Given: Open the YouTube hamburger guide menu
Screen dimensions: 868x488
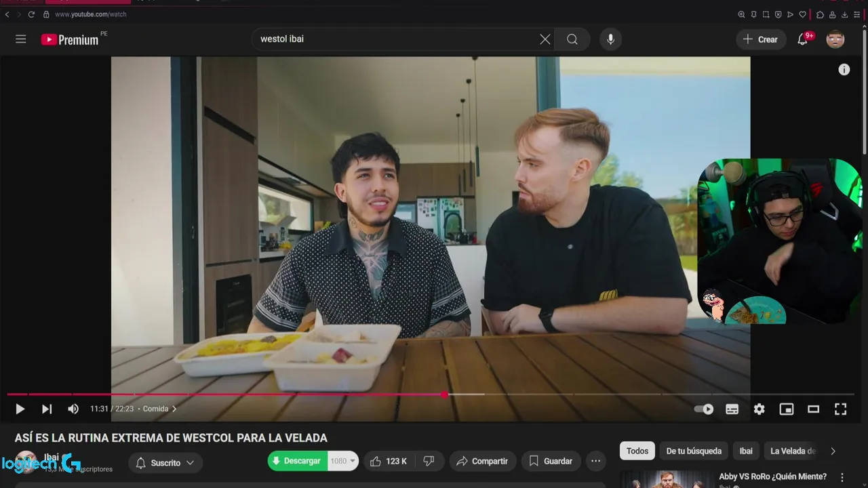Looking at the screenshot, I should pyautogui.click(x=21, y=39).
